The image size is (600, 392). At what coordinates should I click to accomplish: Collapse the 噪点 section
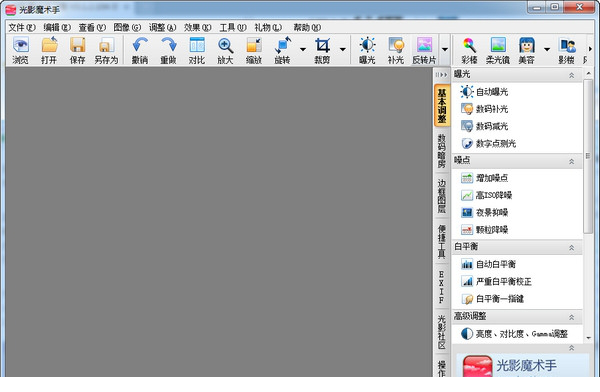(571, 161)
